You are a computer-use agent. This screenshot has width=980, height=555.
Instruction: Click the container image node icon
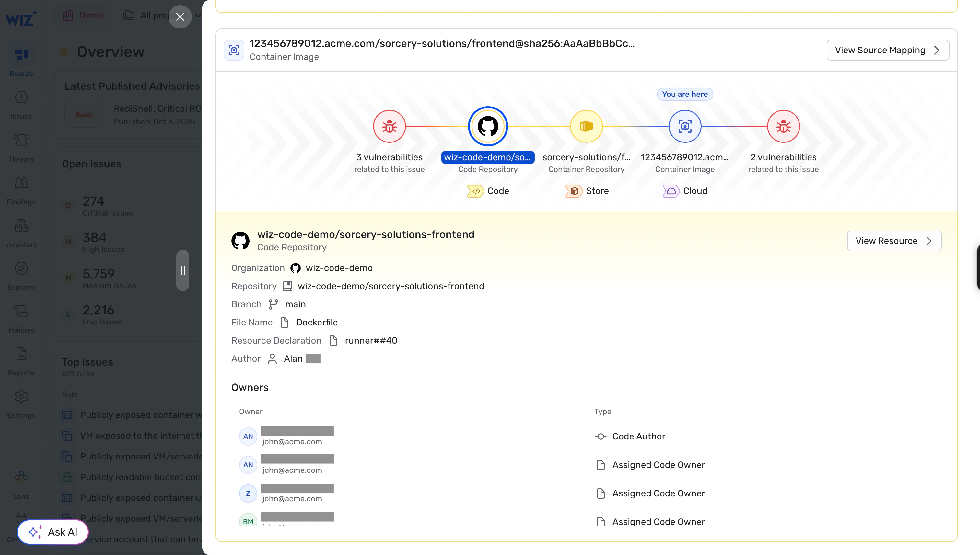click(684, 126)
